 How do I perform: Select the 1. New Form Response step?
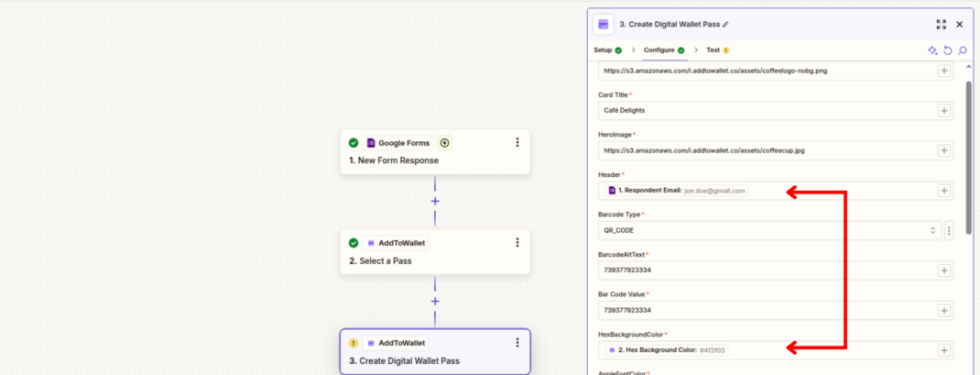435,151
